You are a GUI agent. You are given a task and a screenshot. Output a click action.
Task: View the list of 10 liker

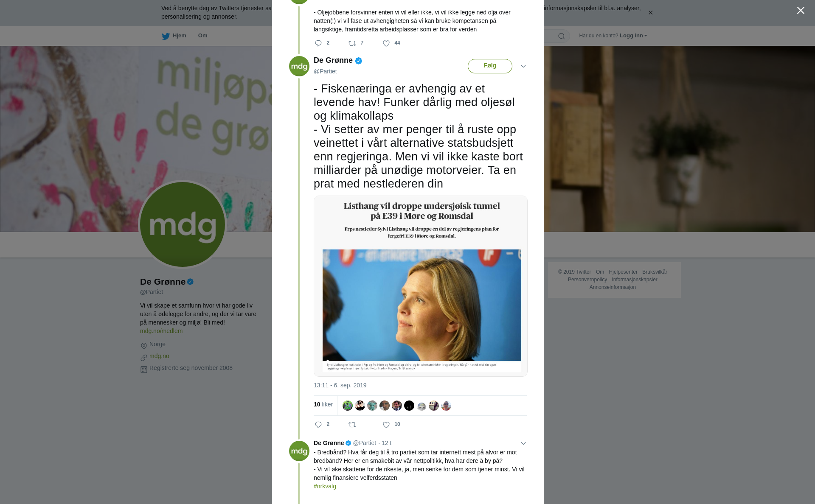[x=323, y=405]
